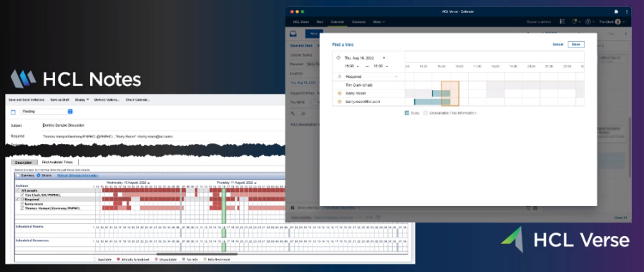Open Delivery Options in Notes
This screenshot has width=644, height=272.
tap(107, 99)
